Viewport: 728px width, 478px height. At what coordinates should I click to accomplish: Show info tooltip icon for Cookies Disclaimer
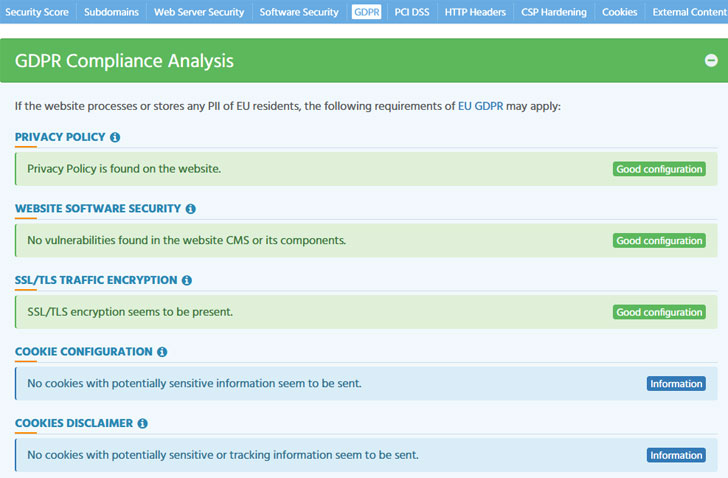pos(143,423)
